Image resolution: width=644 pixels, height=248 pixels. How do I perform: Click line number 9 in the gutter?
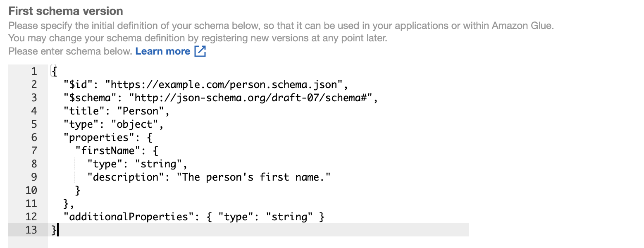pos(34,177)
